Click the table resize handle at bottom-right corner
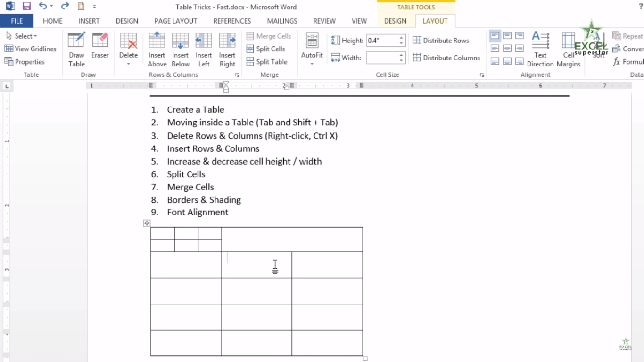Image resolution: width=644 pixels, height=362 pixels. [365, 359]
